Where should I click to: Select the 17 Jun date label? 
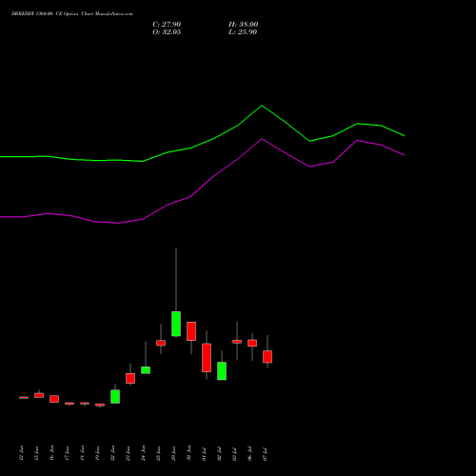coord(67,453)
